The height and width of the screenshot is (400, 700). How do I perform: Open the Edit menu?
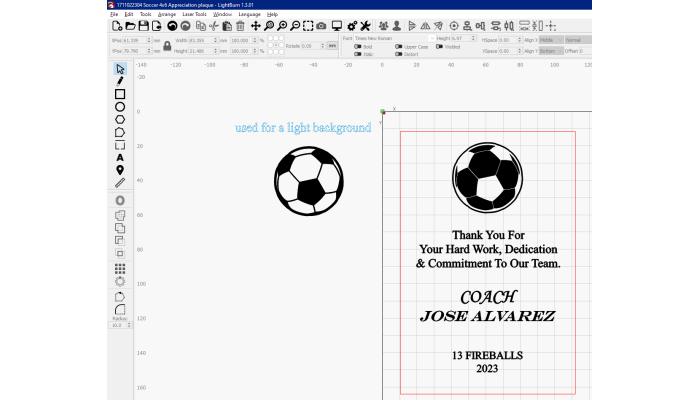click(x=129, y=14)
